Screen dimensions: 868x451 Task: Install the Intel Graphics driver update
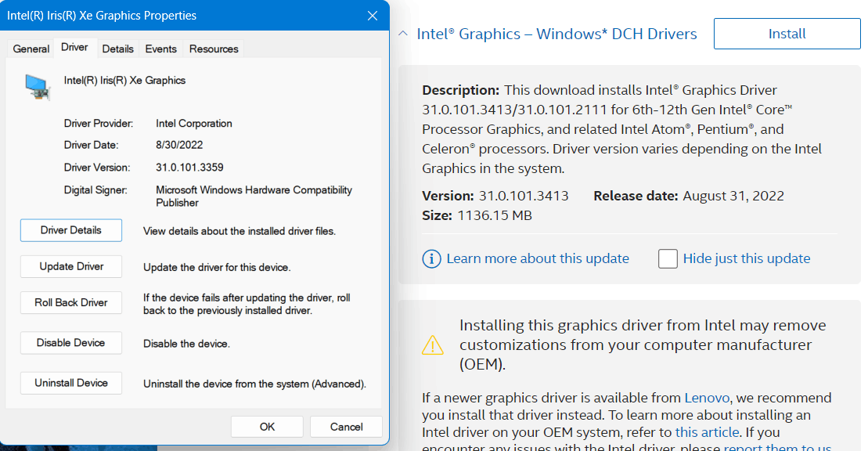787,34
